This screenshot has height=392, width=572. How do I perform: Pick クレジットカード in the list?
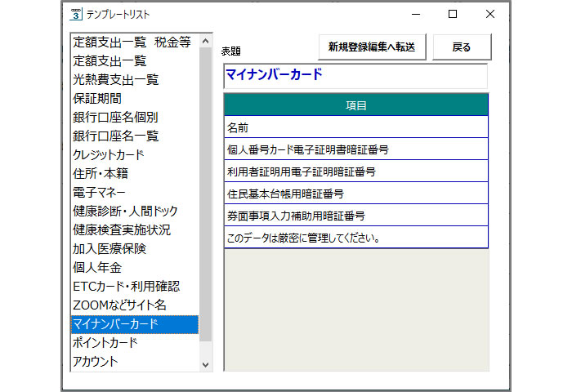click(x=135, y=155)
